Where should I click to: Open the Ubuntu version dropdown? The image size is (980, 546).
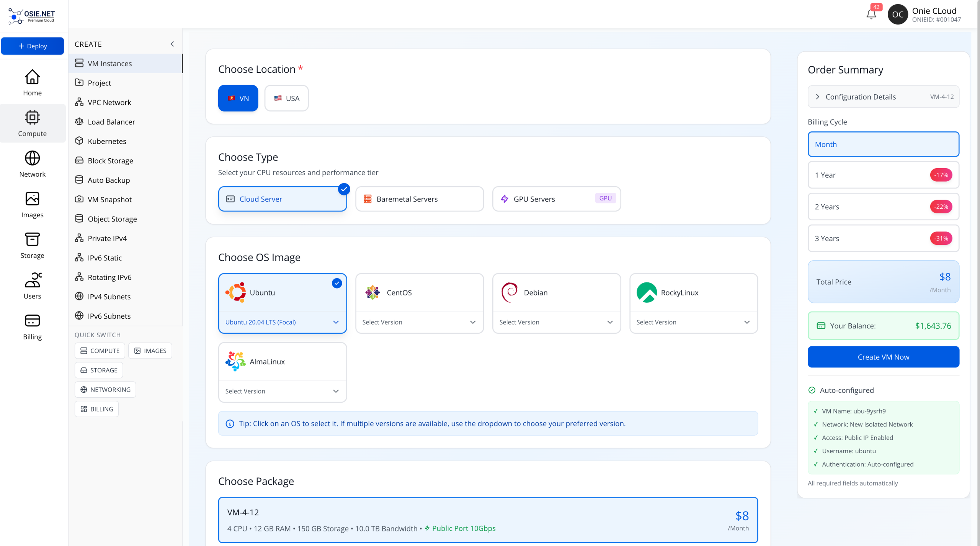[283, 322]
